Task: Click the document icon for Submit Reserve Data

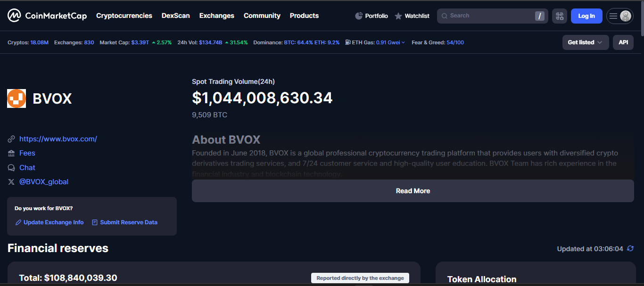Action: (x=95, y=222)
